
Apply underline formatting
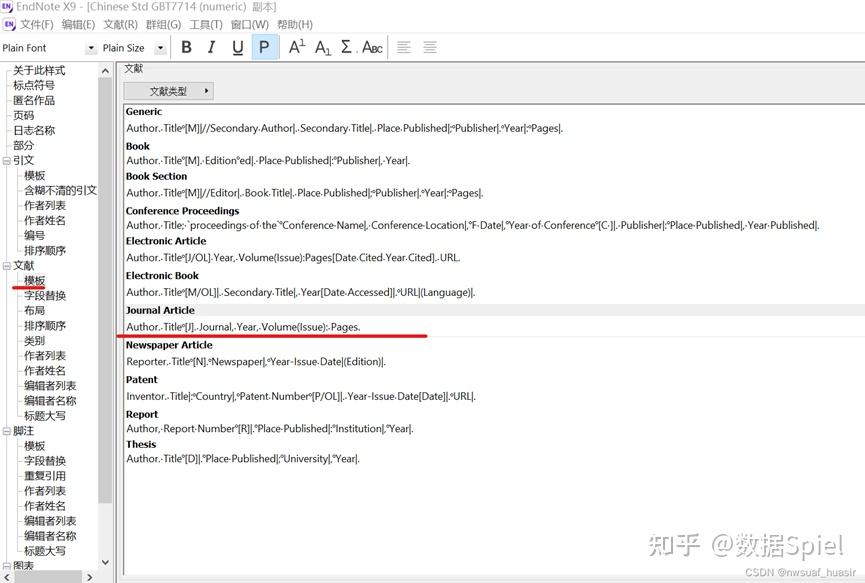click(238, 47)
